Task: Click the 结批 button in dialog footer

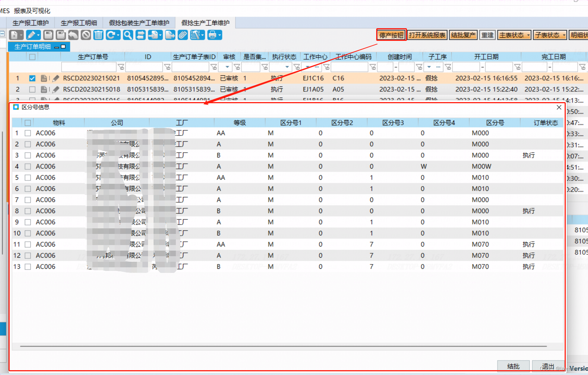Action: click(513, 366)
